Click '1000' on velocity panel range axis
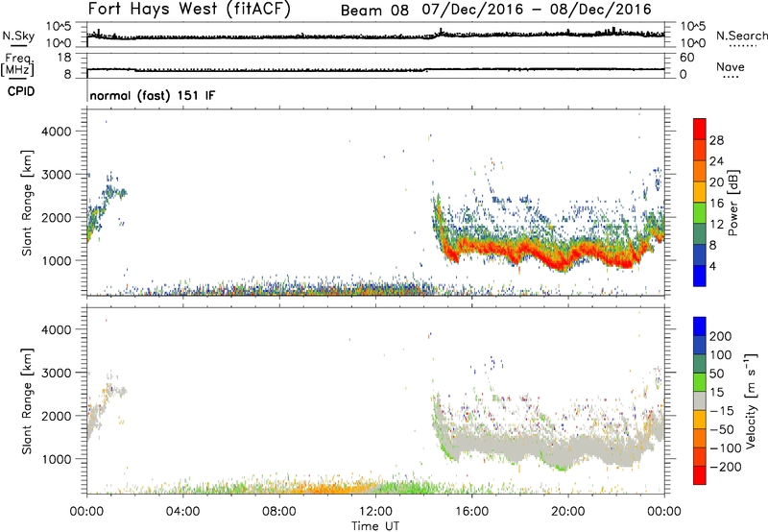 point(57,459)
